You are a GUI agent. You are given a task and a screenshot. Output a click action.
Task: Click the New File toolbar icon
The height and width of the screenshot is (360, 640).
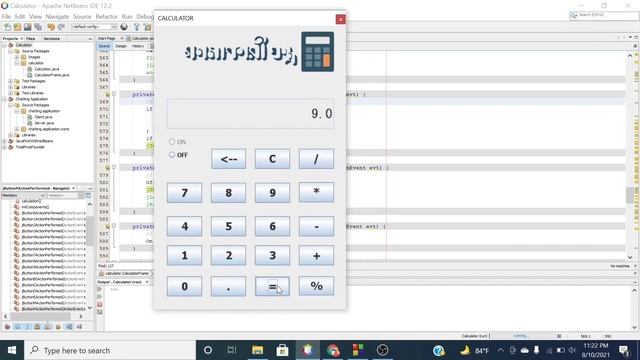[x=7, y=27]
